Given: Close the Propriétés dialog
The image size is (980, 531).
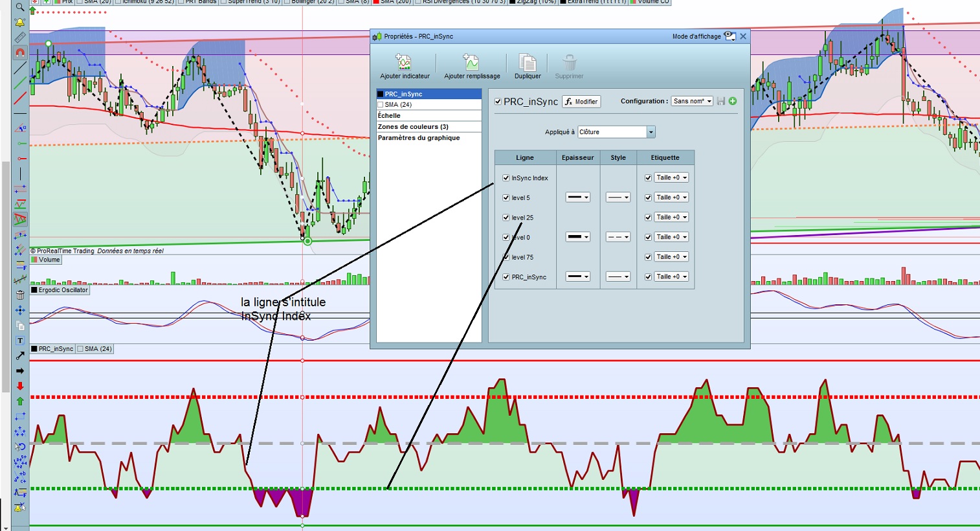Looking at the screenshot, I should [x=743, y=36].
